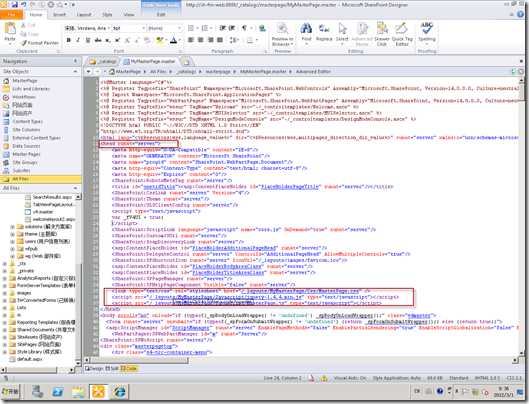Screen dimensions: 529x404
Task: Open the style (None) dropdown
Action: tap(179, 28)
